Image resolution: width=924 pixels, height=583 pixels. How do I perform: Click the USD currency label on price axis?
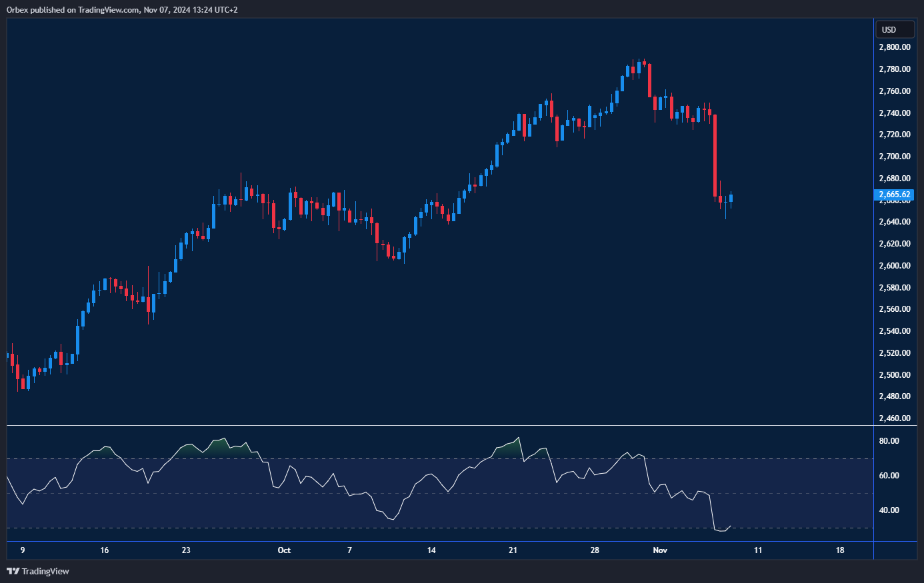(x=889, y=30)
